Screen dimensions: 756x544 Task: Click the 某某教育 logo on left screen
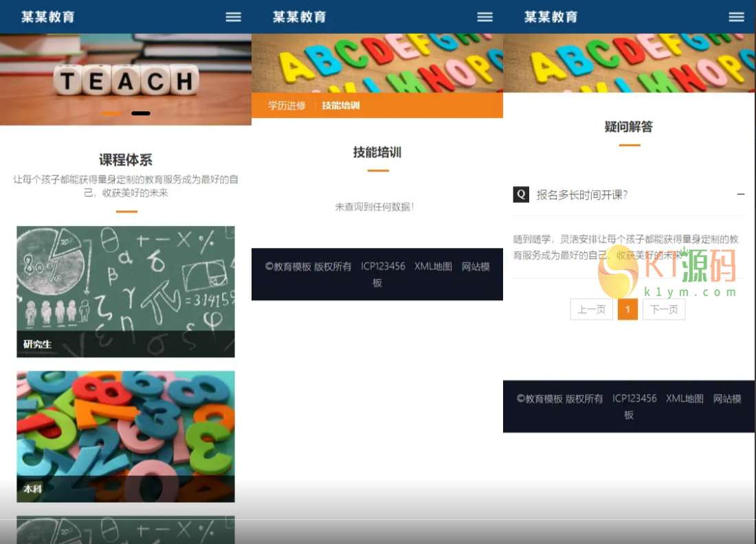47,17
